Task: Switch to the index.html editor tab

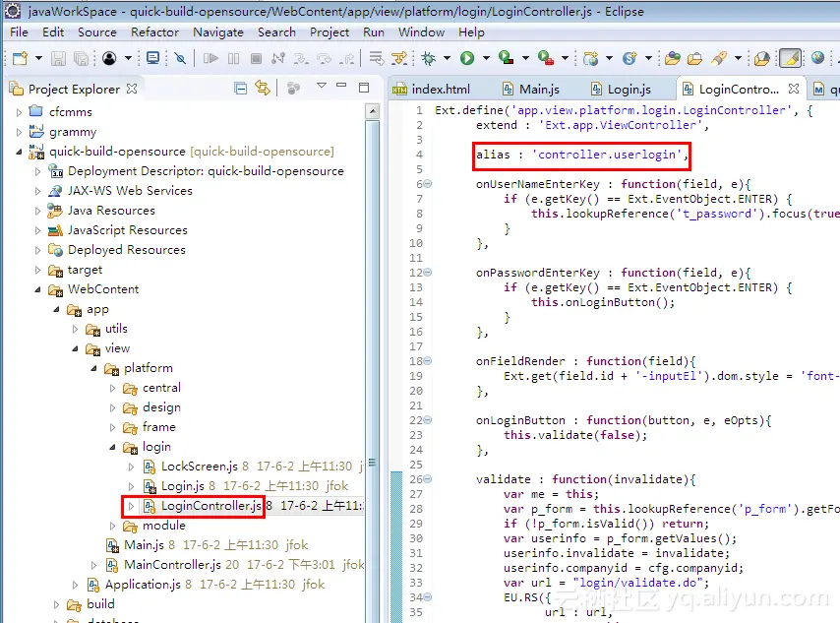Action: [x=433, y=89]
